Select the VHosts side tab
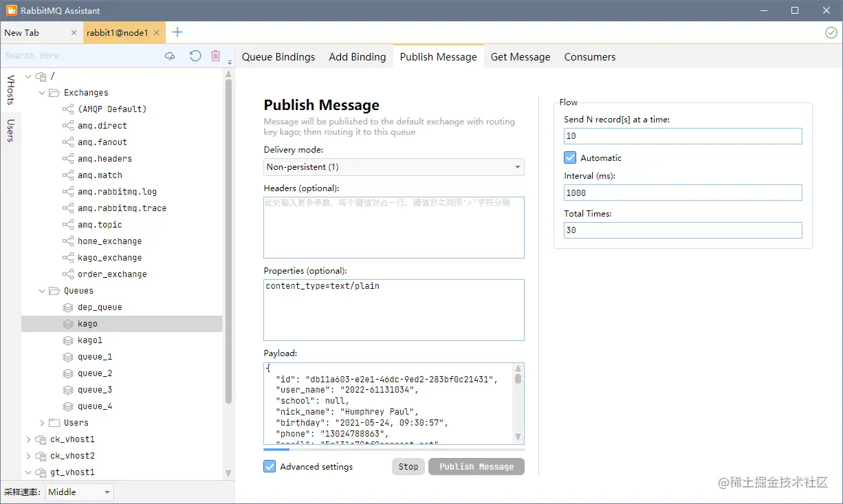843x504 pixels. [x=10, y=90]
